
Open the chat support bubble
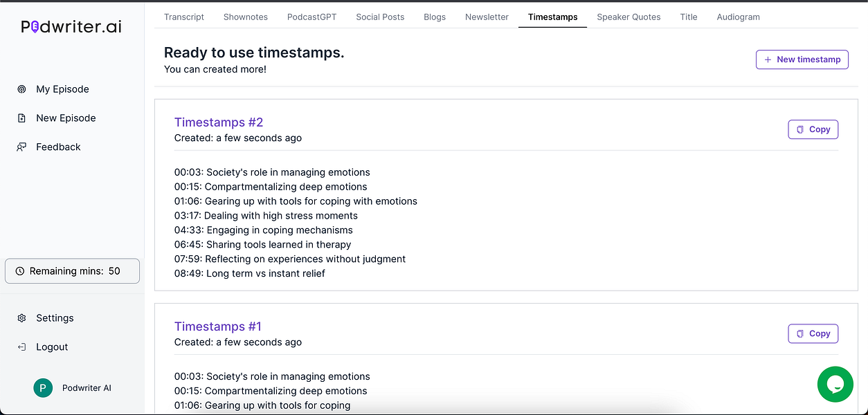pos(835,385)
